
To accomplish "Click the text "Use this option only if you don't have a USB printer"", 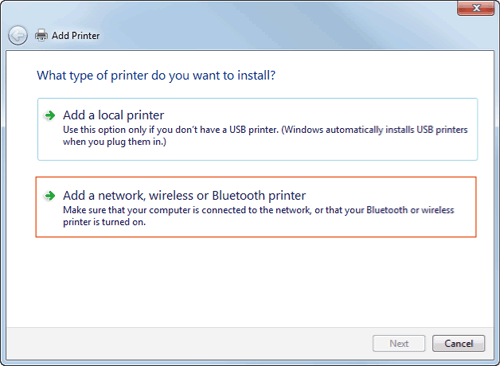I will pos(170,130).
